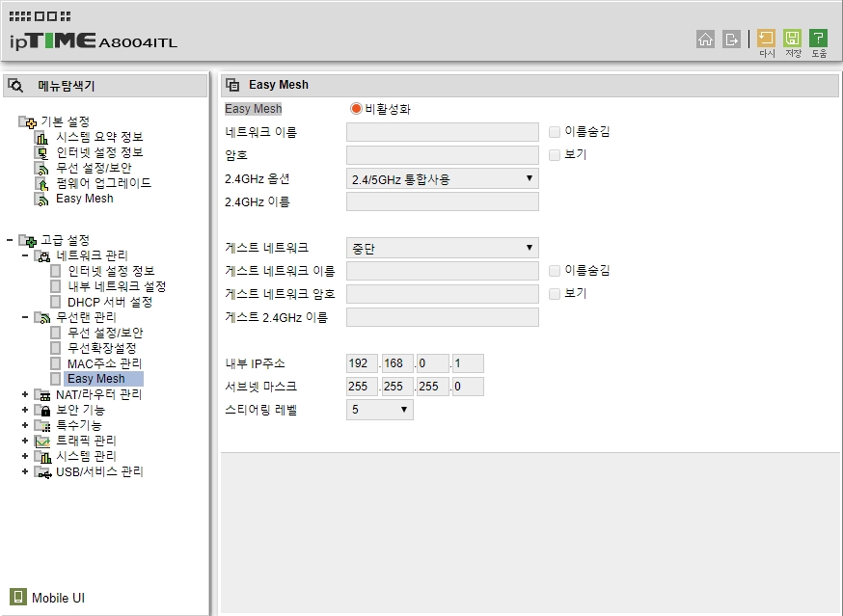Open 내부 네트워크 설정 menu item
This screenshot has height=616, width=843.
[x=117, y=286]
